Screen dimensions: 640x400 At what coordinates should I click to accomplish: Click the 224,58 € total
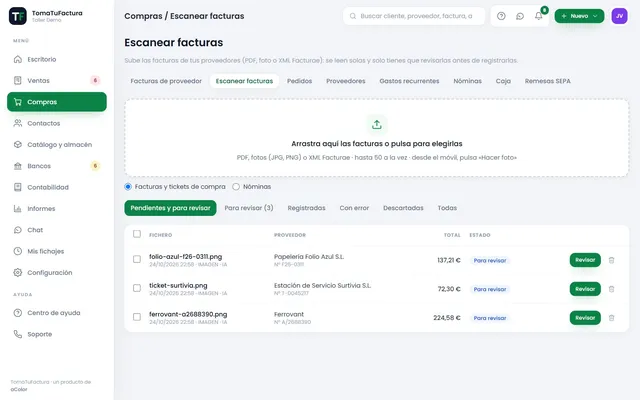447,318
